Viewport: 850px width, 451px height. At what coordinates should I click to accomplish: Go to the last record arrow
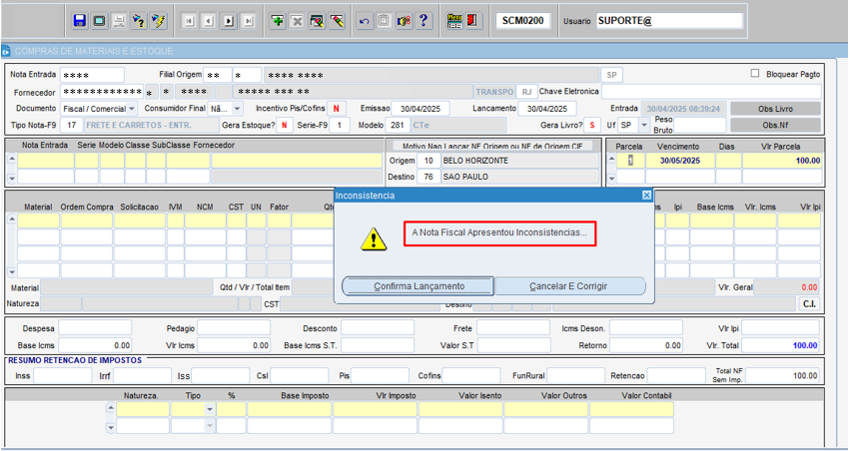tap(248, 20)
